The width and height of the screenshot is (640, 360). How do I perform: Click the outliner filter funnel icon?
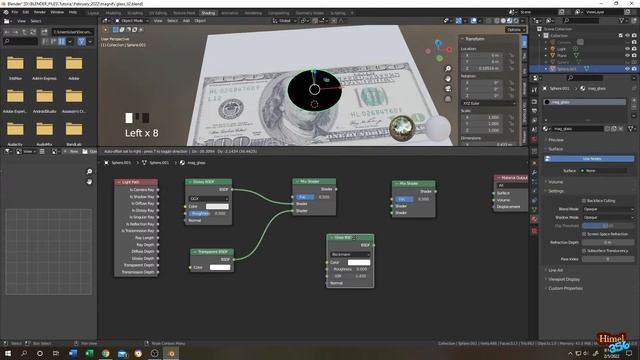(x=622, y=20)
